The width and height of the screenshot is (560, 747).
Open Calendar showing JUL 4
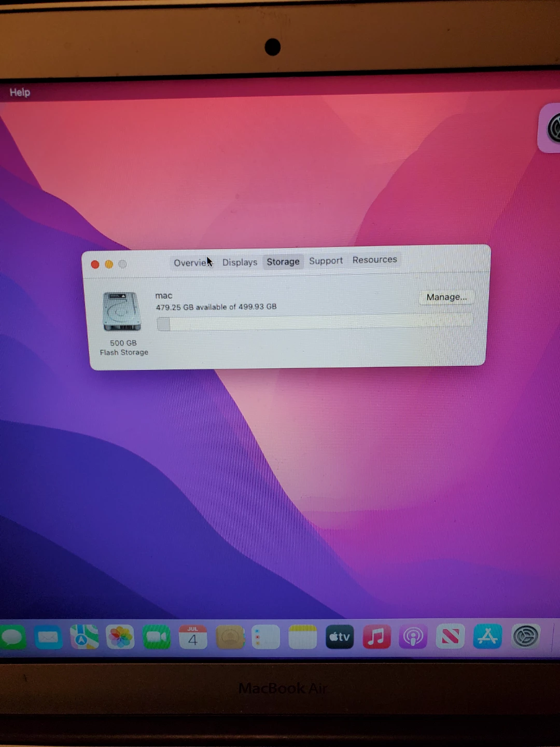(193, 637)
